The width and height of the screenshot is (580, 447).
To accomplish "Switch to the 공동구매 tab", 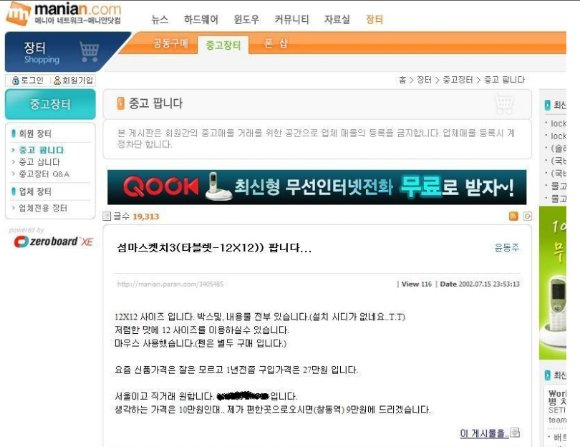I will click(171, 43).
